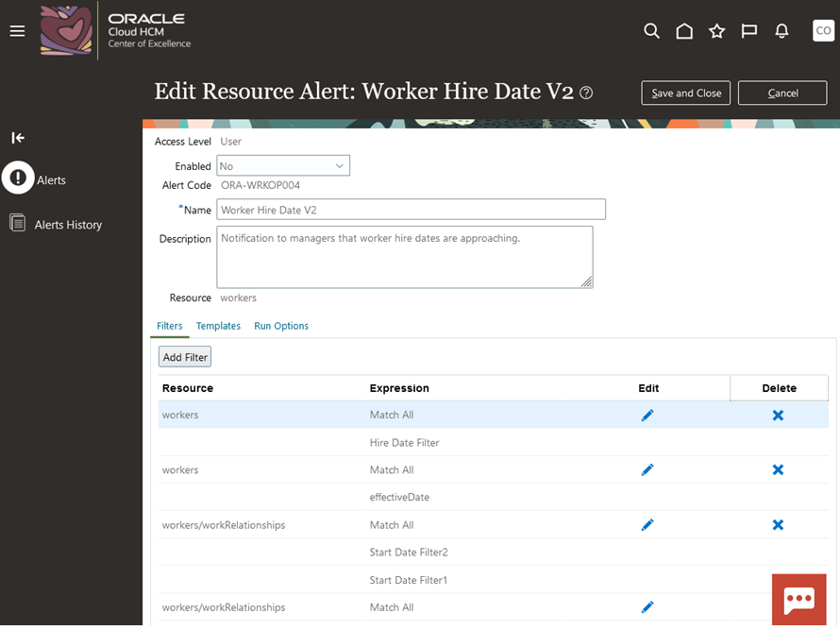Select the last workers/workRelationships resource cell

[x=224, y=607]
